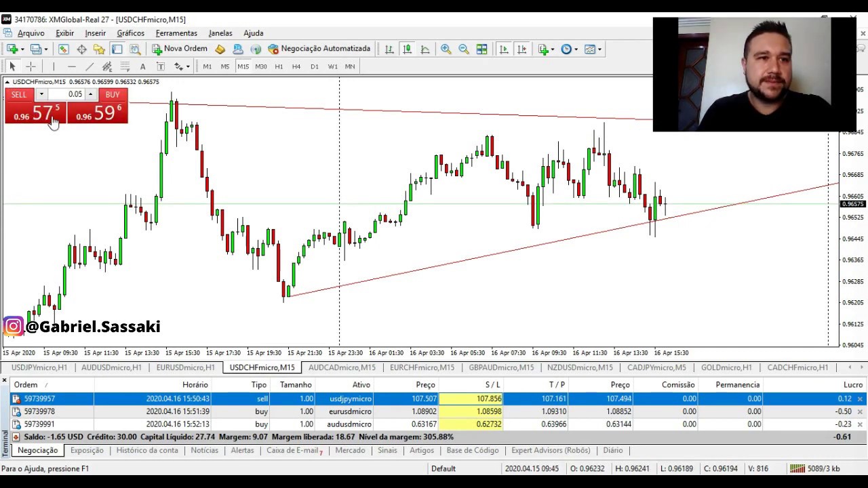Click the lot volume field 0.05
The image size is (868, 488).
pos(66,94)
